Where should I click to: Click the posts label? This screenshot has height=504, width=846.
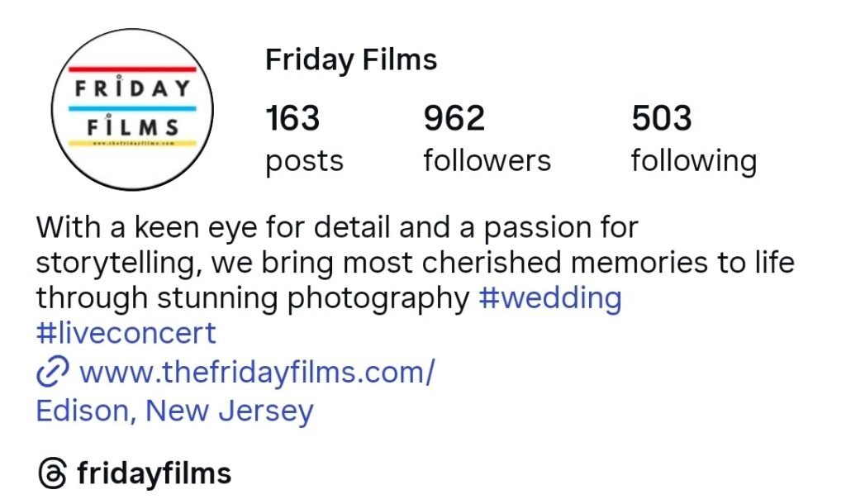click(x=304, y=162)
